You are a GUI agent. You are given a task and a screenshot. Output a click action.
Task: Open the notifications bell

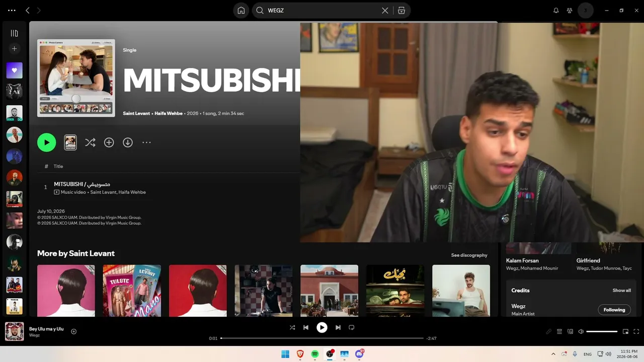556,11
